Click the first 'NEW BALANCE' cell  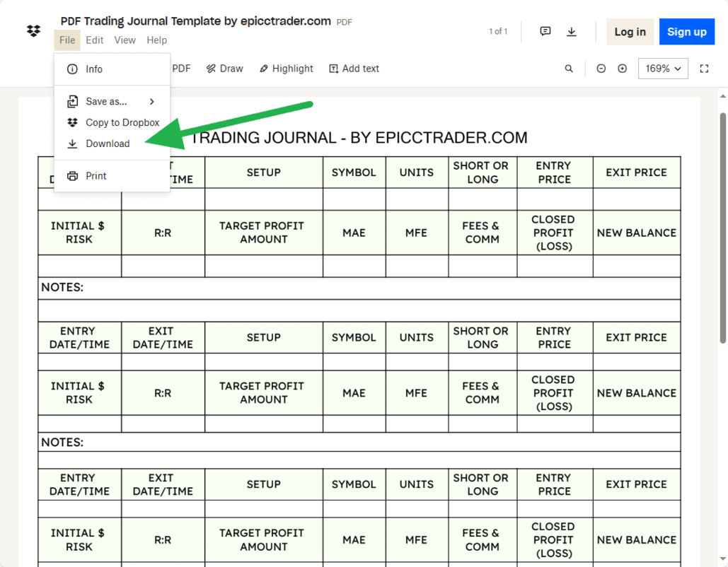click(x=637, y=233)
